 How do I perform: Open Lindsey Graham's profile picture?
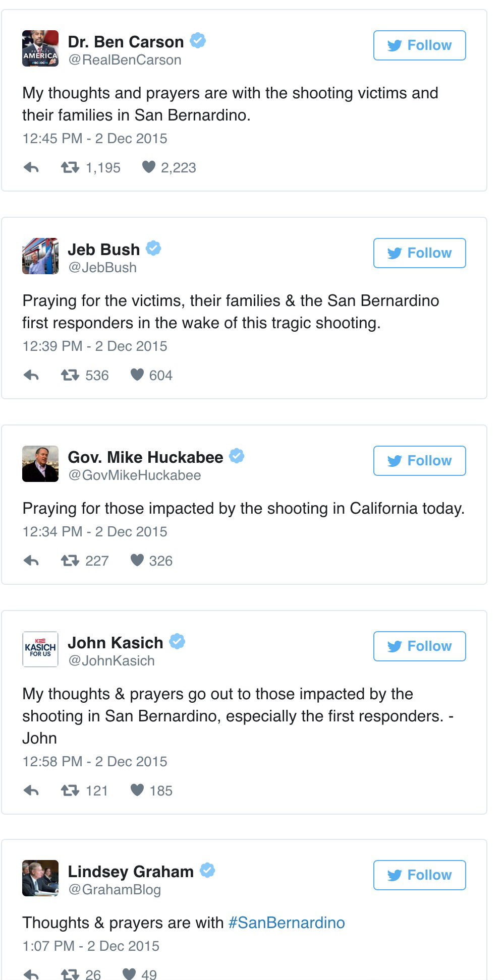pos(40,878)
